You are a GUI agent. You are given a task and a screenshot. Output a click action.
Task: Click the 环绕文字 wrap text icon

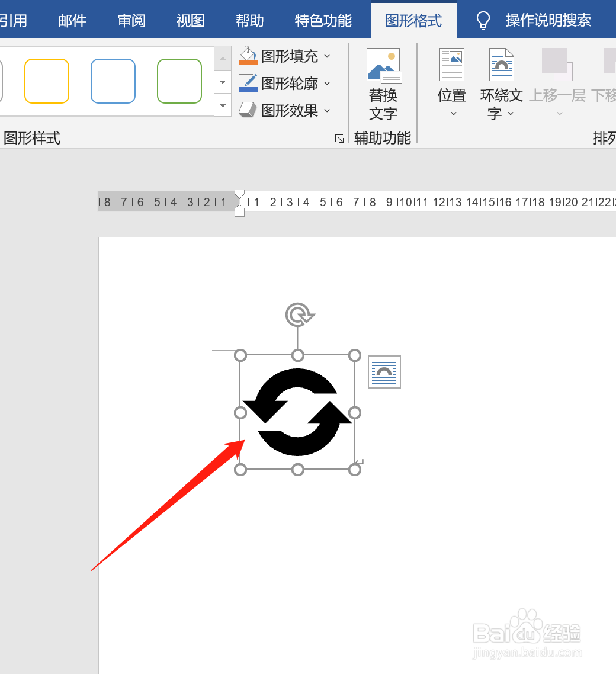coord(501,65)
